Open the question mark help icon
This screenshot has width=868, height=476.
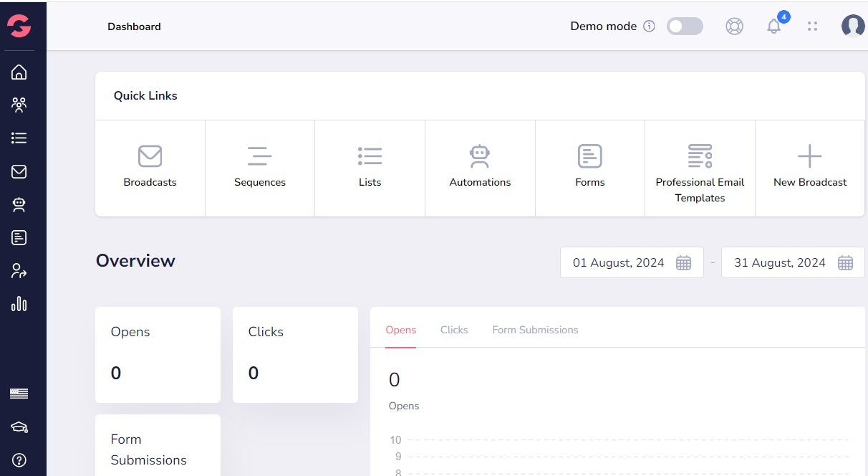(x=19, y=460)
